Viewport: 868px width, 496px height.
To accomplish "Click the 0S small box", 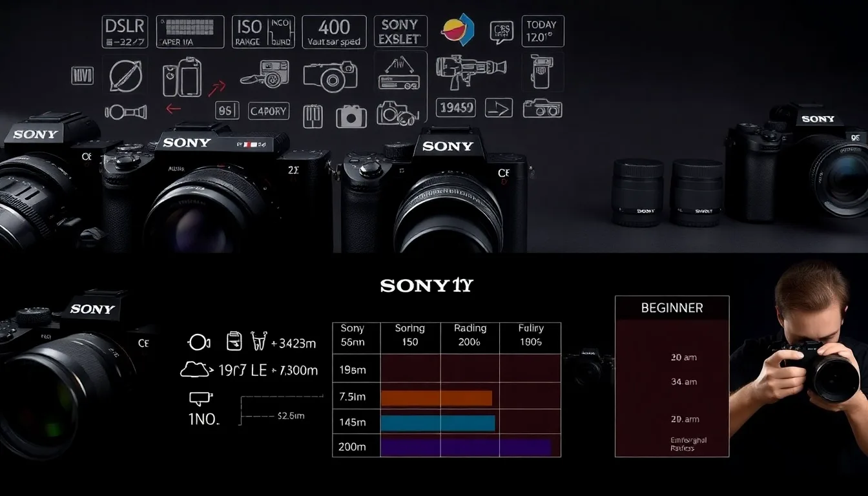I will (x=227, y=111).
